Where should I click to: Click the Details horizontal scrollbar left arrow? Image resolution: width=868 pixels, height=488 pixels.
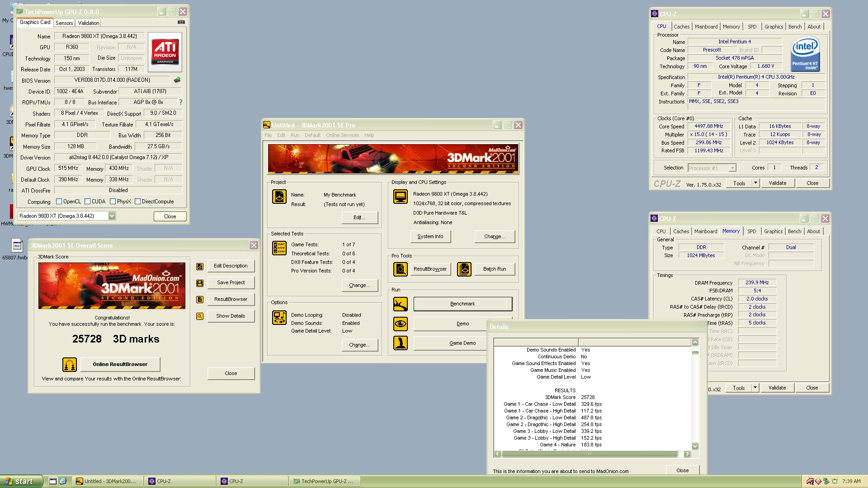498,454
